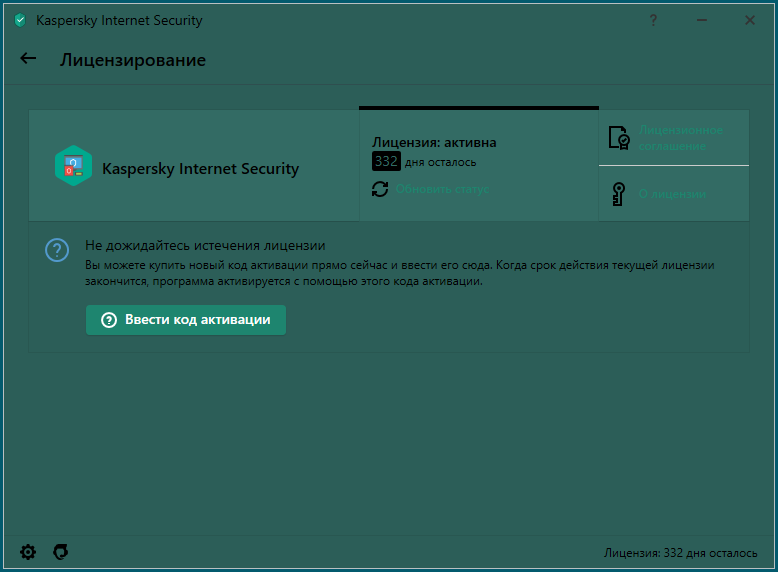Click the license agreement document icon
Screen dimensions: 778x572
[x=619, y=138]
